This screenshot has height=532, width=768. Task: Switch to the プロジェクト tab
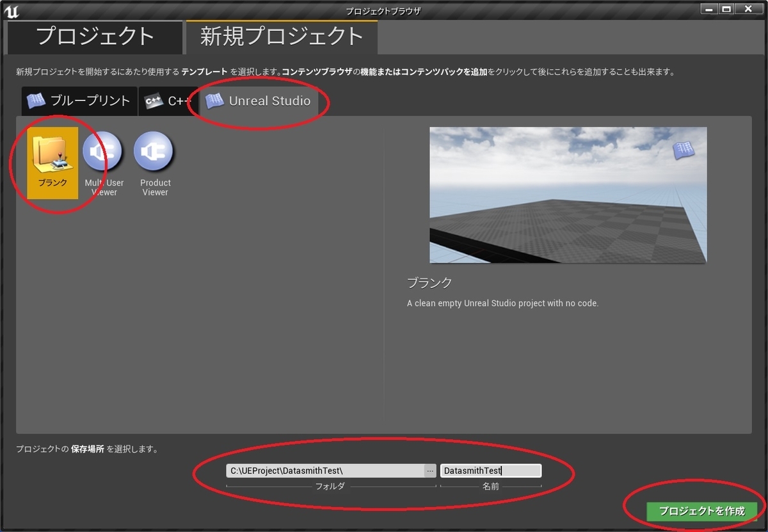(x=93, y=37)
